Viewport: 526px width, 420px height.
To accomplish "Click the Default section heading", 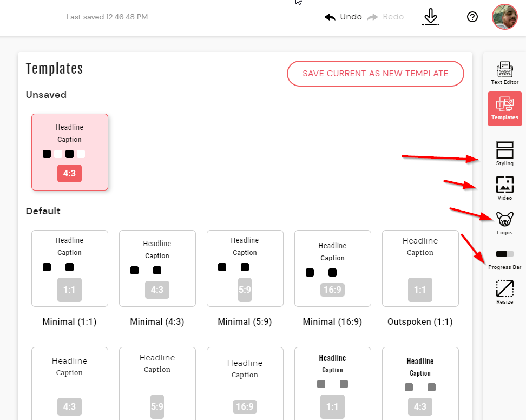I will pos(43,211).
